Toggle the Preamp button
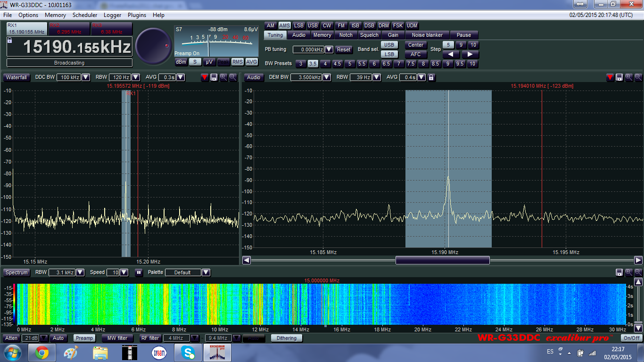644x362 pixels. pos(84,338)
